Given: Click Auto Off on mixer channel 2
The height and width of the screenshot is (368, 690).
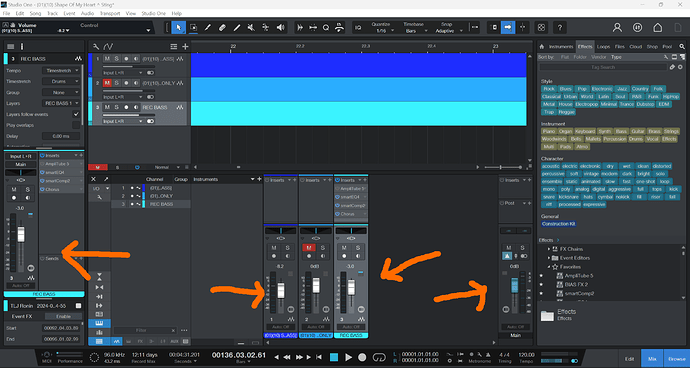Looking at the screenshot, I should pyautogui.click(x=316, y=327).
